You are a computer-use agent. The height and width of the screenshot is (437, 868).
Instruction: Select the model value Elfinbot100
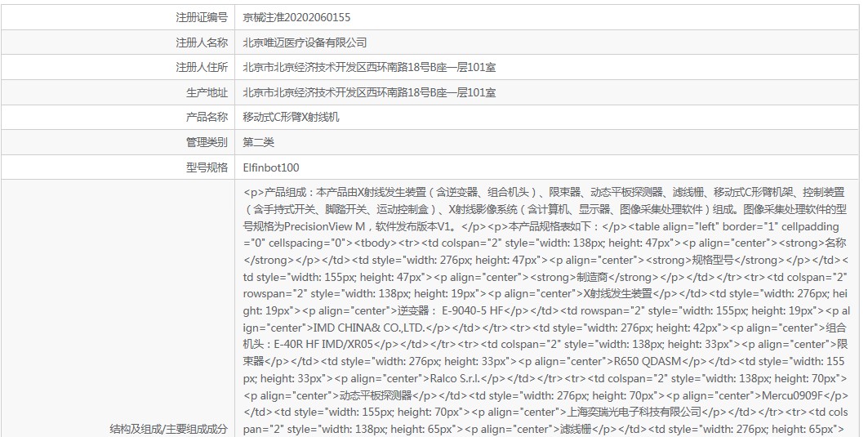tap(271, 167)
